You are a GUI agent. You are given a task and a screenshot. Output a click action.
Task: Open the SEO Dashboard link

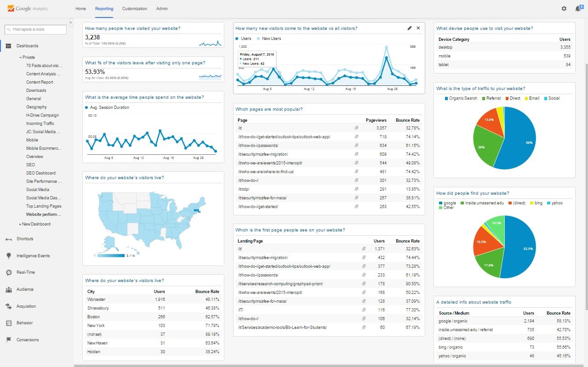click(41, 173)
